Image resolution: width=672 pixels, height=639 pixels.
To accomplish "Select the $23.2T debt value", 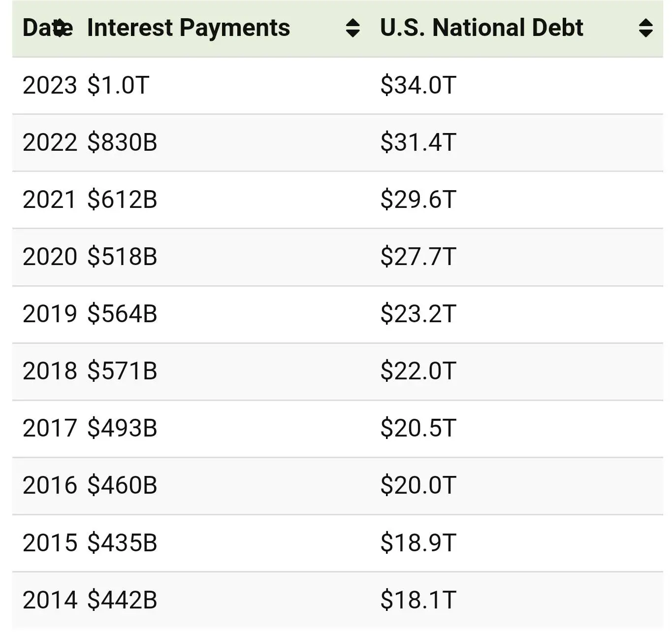I will [x=418, y=314].
